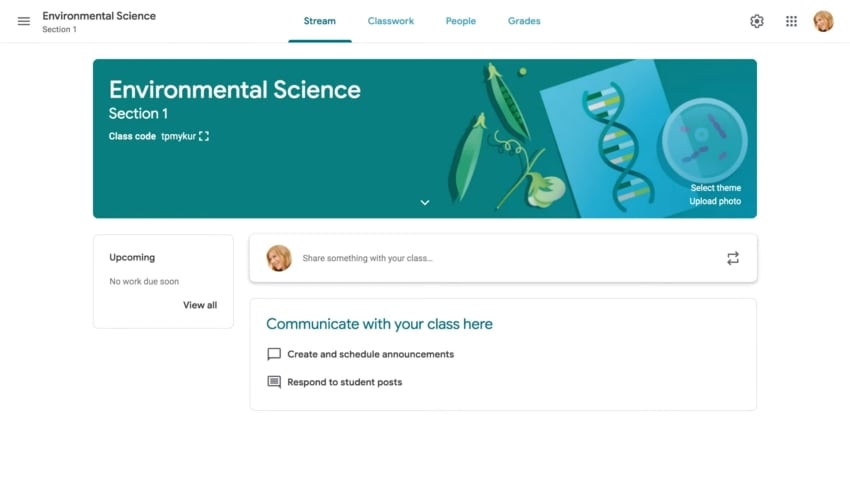Screen dimensions: 850x478
Task: Click View all upcoming work
Action: (x=200, y=305)
